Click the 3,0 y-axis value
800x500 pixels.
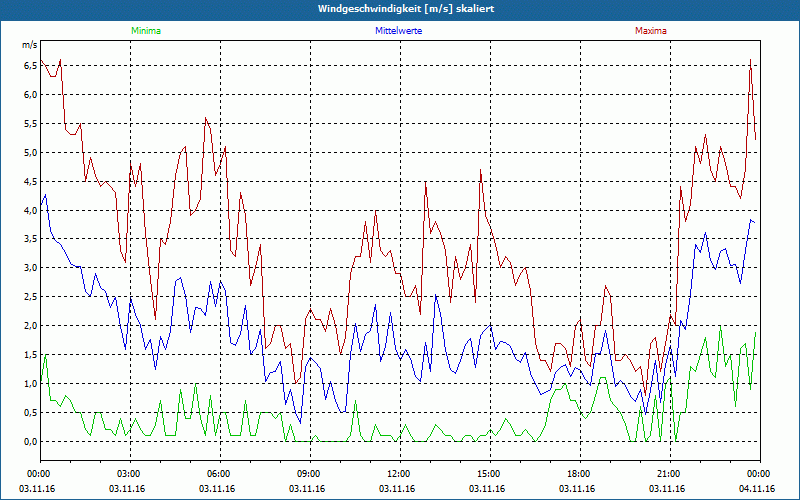pos(30,268)
